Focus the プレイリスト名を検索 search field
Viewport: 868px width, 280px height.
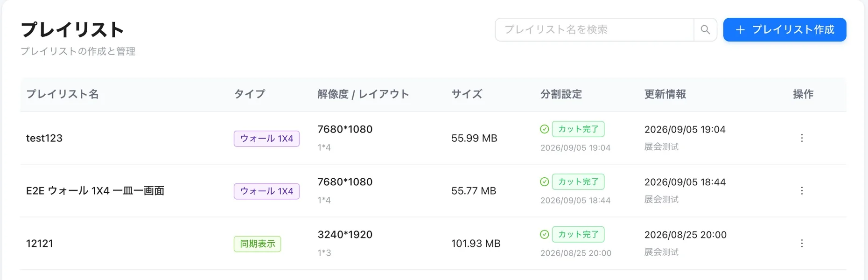tap(595, 30)
